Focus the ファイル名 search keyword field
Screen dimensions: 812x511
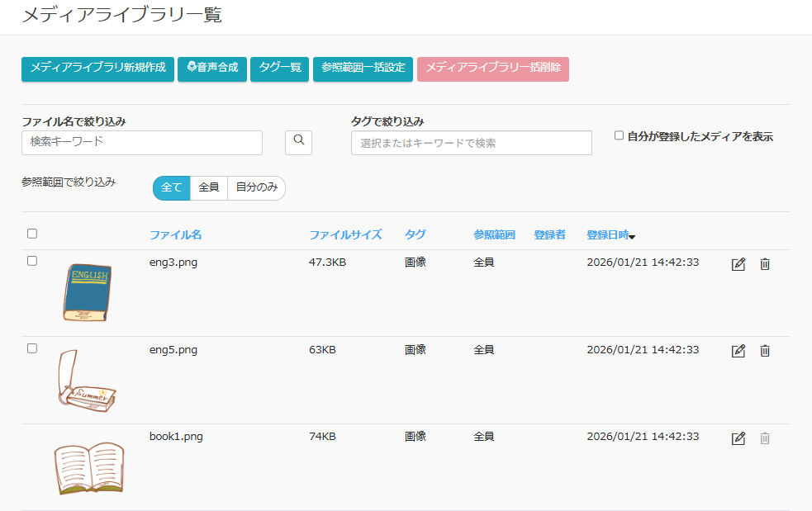click(142, 142)
